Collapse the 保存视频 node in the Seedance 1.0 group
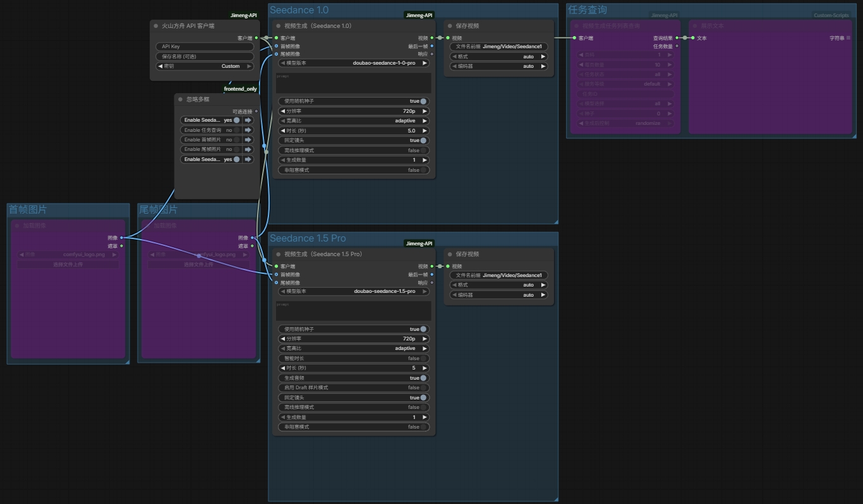Image resolution: width=863 pixels, height=504 pixels. (x=450, y=26)
